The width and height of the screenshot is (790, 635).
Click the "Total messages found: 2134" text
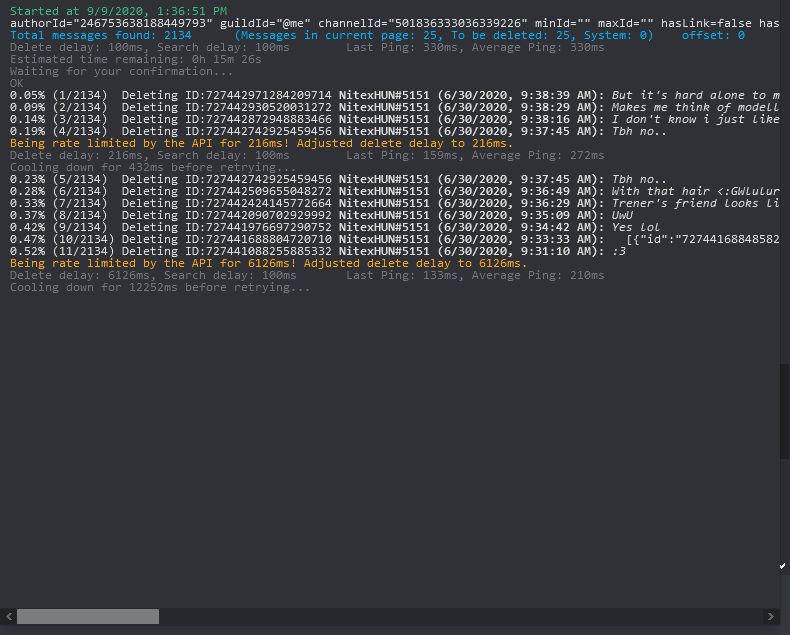(x=101, y=35)
